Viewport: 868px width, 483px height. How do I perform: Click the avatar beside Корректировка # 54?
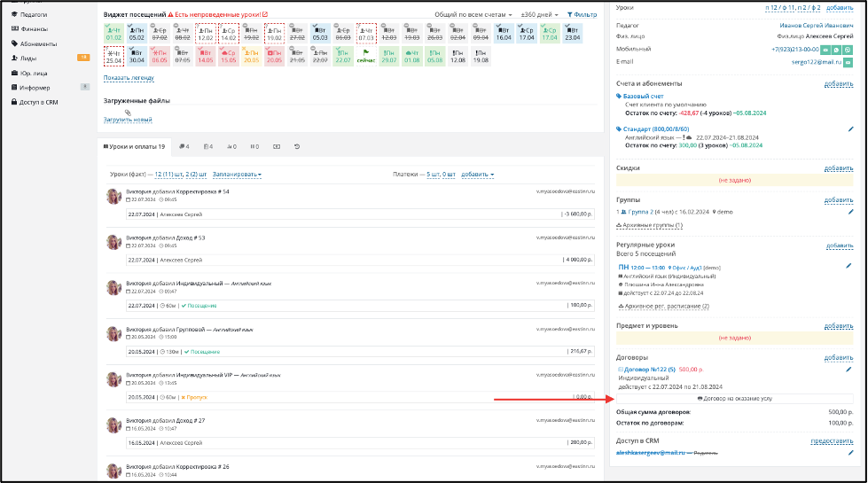[x=114, y=197]
